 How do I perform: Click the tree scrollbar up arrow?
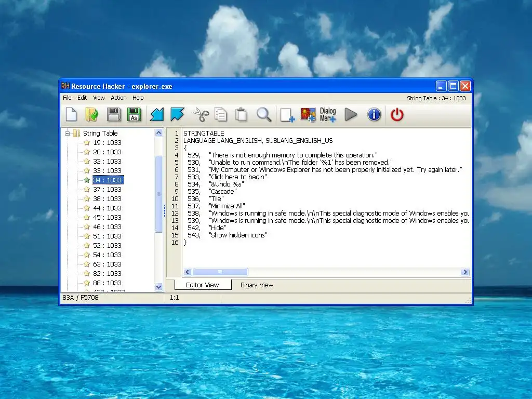158,133
